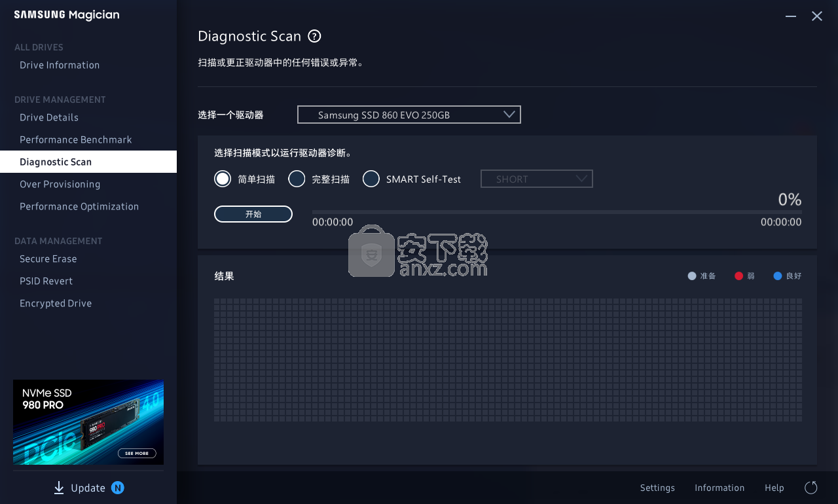Click the 结果 results heading
Screen dimensions: 838x504
tap(224, 276)
